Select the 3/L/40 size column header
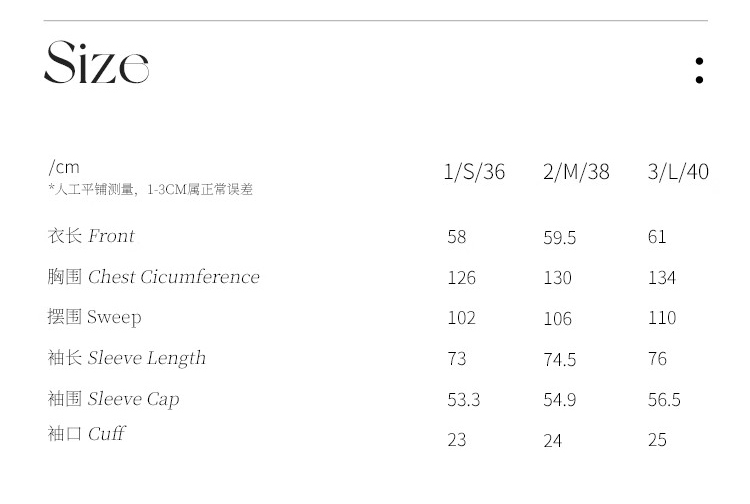 [x=678, y=172]
